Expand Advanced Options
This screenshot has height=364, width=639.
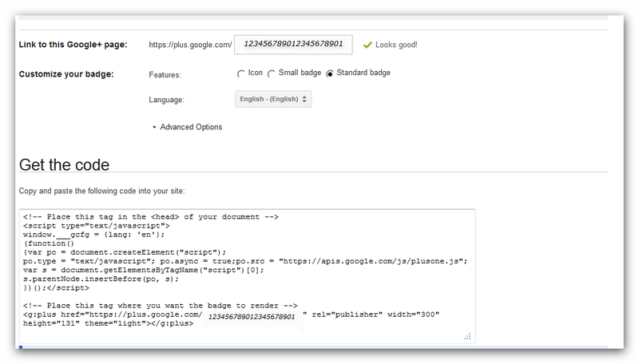188,127
